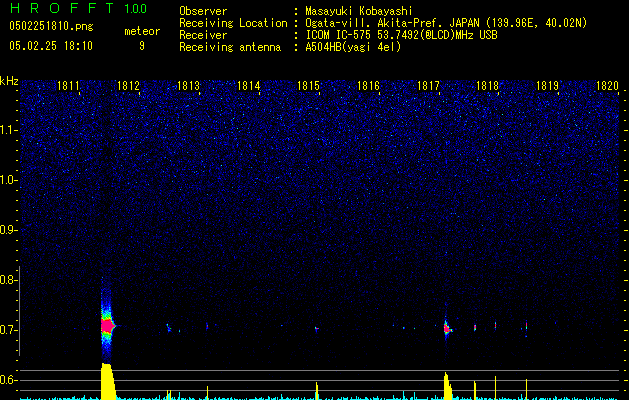Viewport: 629px width, 400px height.
Task: Click the yellow power spike below 1815
Action: click(x=317, y=391)
